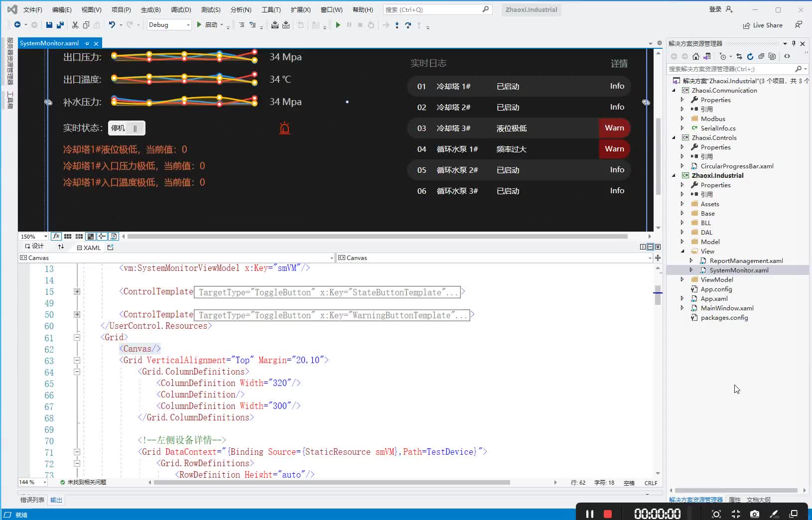
Task: Click the code editor horizontal scrollbar
Action: pyautogui.click(x=332, y=483)
